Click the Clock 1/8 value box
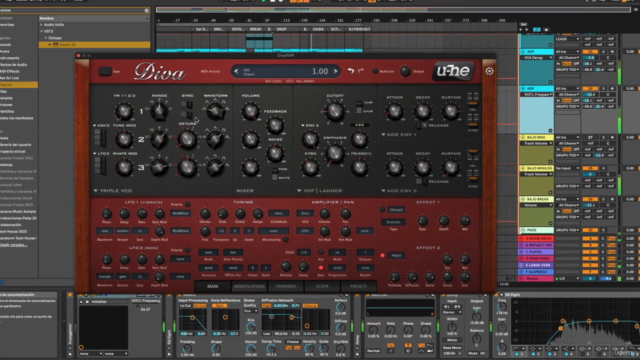640x360 pixels. (303, 252)
